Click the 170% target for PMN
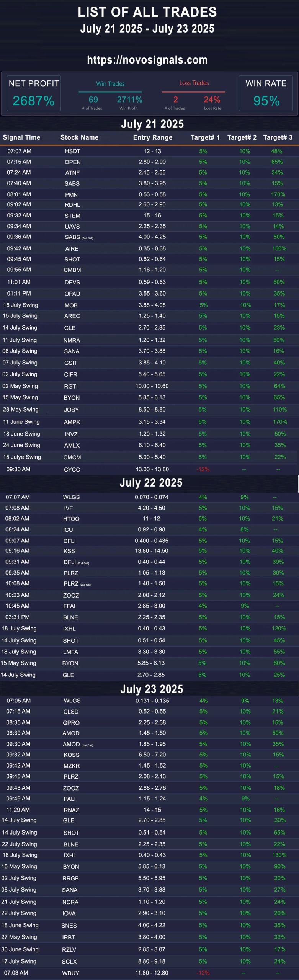 (x=278, y=194)
